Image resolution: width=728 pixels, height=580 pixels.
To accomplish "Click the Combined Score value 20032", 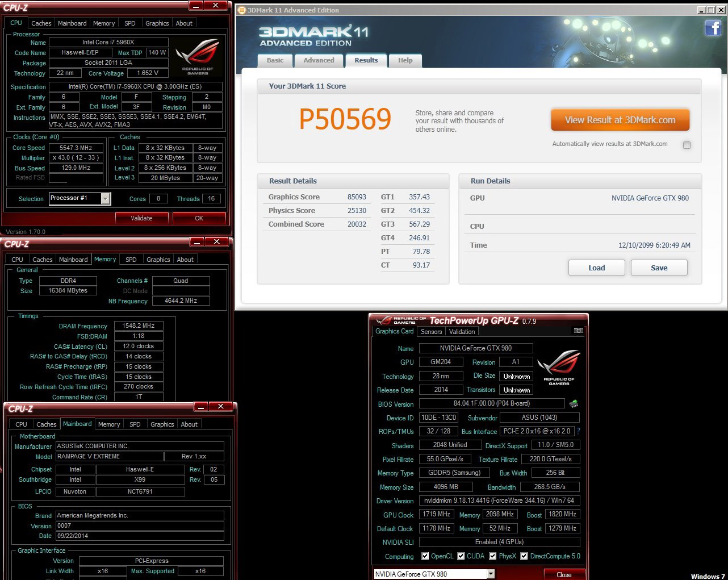I will [357, 224].
